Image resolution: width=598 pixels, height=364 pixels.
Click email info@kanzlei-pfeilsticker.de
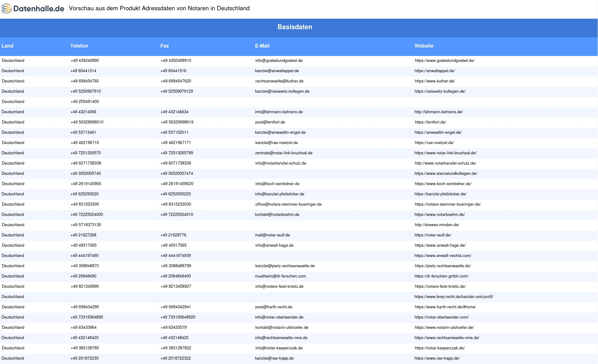(280, 194)
